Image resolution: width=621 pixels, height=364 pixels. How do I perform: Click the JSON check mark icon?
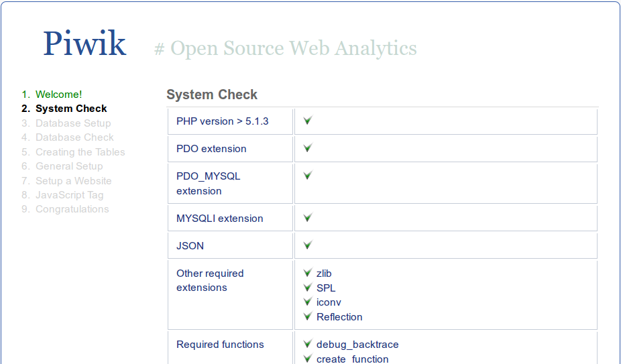tap(308, 245)
